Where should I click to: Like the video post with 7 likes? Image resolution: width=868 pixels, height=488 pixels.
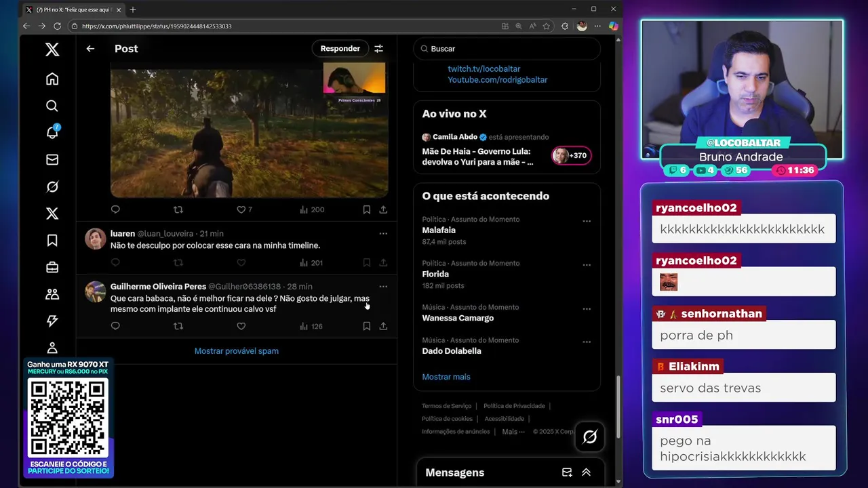point(244,209)
